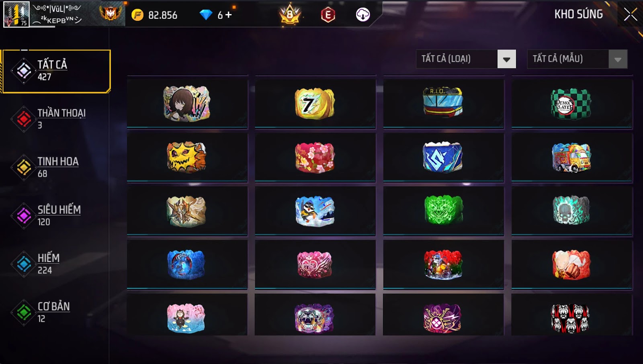Screen dimensions: 643x364
Task: Open the player profile avatar
Action: coord(16,14)
